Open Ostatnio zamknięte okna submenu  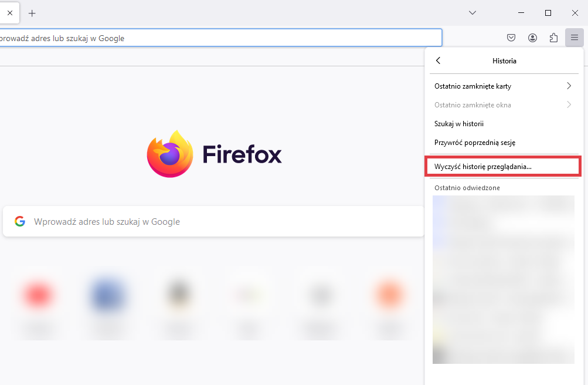504,105
